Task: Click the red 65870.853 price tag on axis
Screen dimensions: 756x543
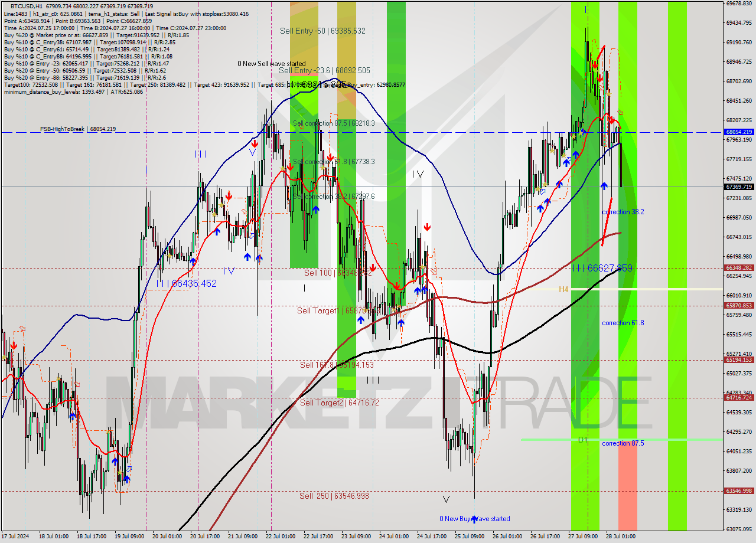Action: tap(739, 305)
